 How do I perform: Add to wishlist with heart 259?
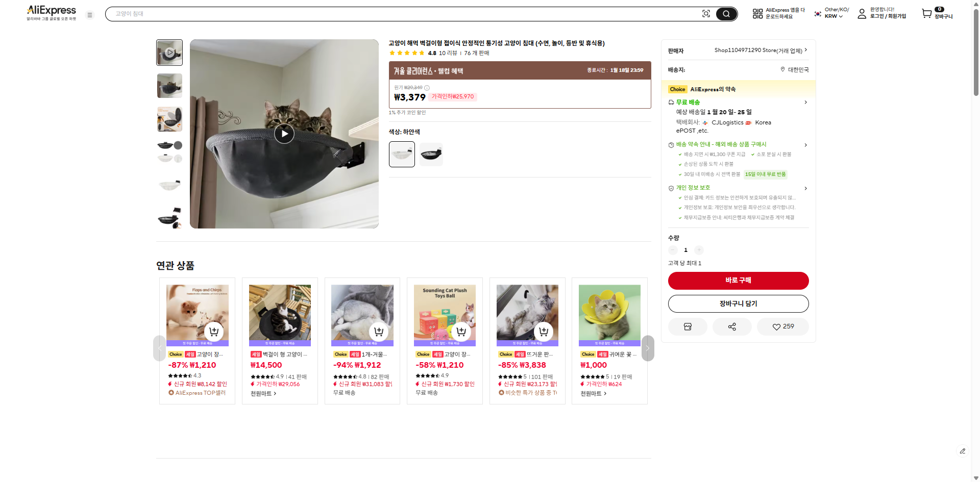click(x=783, y=326)
